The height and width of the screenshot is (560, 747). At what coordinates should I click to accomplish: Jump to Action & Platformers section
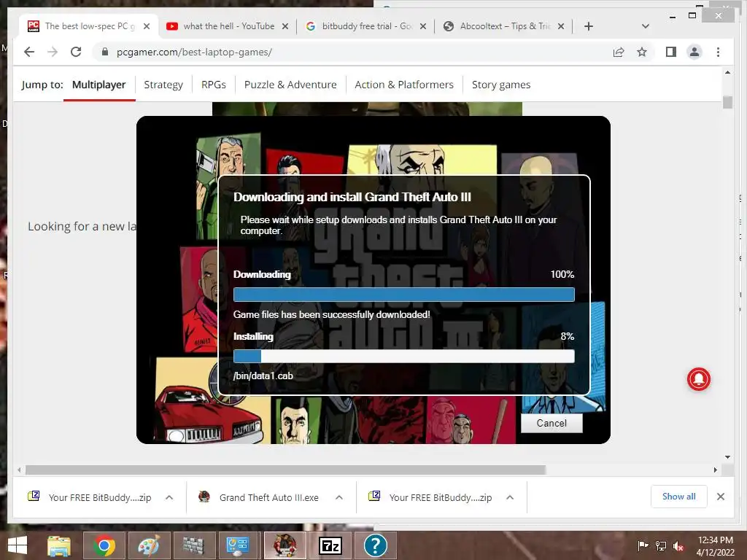coord(404,85)
